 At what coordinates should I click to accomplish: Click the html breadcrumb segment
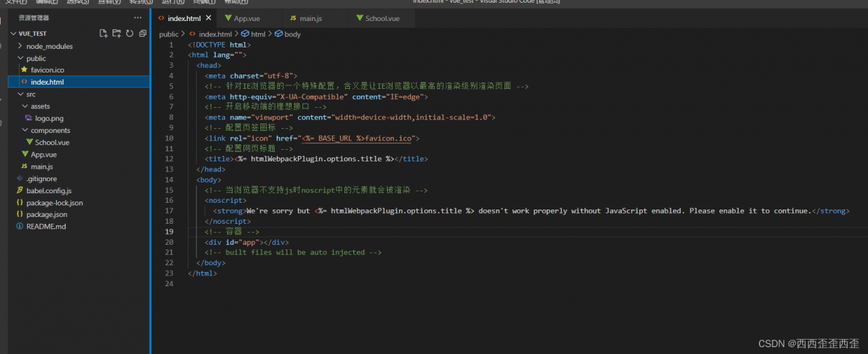coord(258,34)
